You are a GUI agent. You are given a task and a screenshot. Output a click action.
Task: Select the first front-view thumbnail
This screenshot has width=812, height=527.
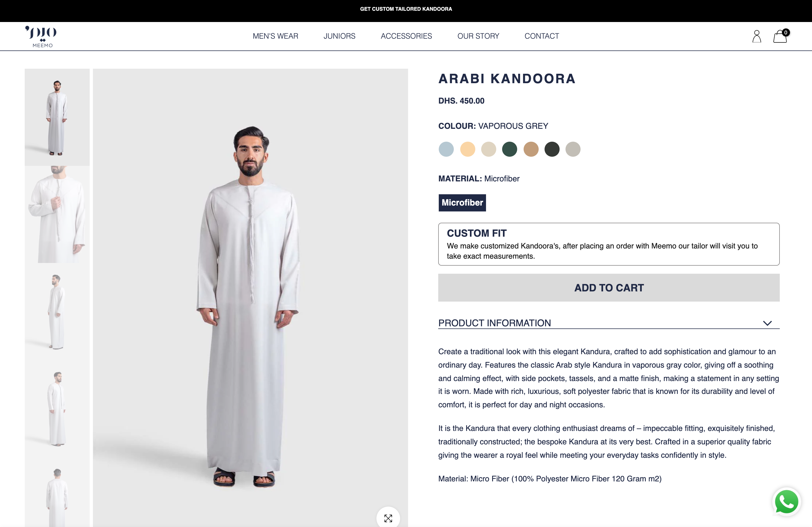pyautogui.click(x=57, y=117)
